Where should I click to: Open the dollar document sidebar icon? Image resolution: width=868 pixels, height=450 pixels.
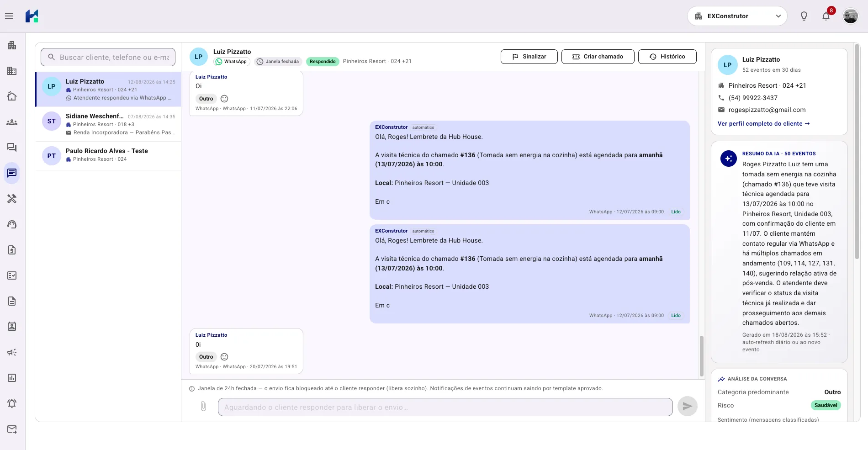pyautogui.click(x=12, y=250)
